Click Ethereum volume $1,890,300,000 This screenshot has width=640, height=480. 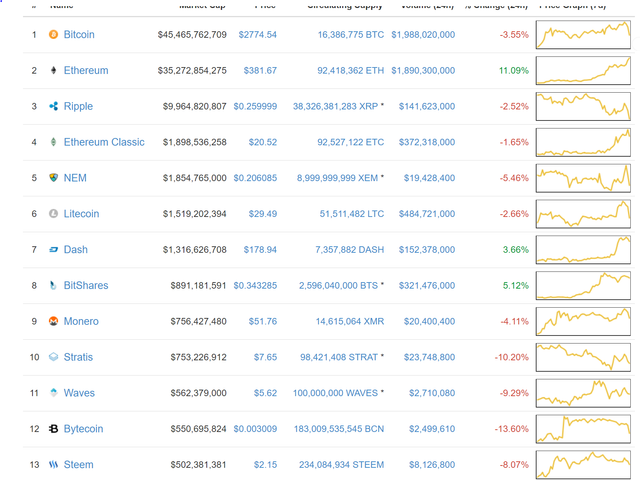tap(423, 71)
